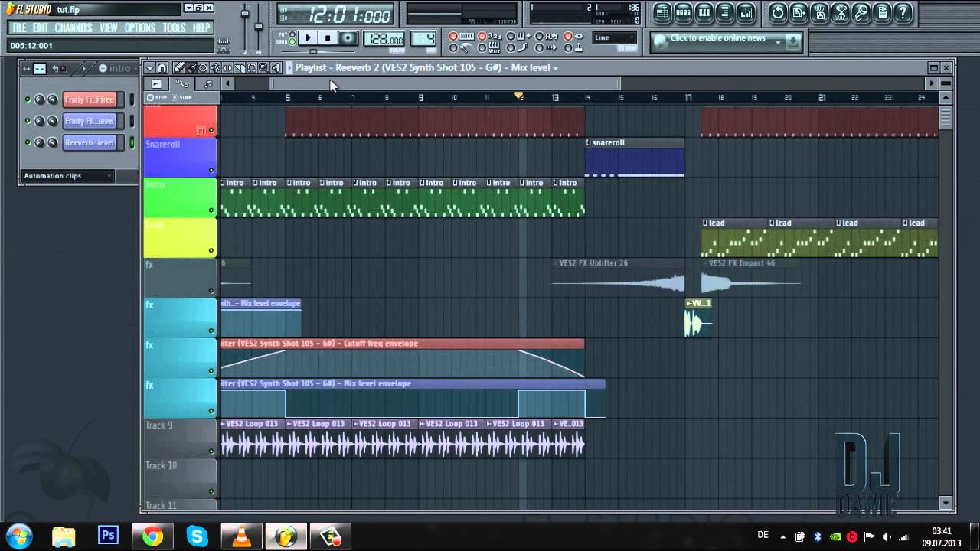Click the tempo display showing 128

click(384, 40)
